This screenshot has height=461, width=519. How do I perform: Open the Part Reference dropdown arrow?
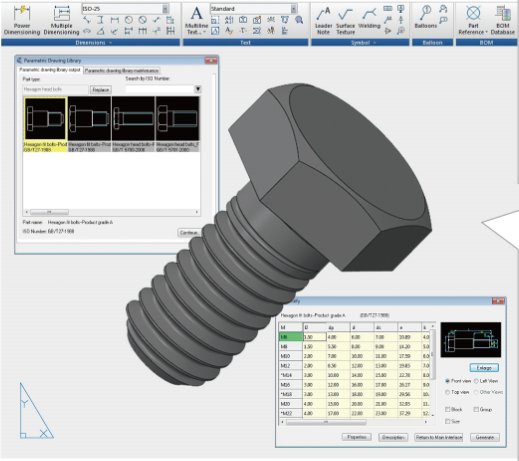pos(486,32)
